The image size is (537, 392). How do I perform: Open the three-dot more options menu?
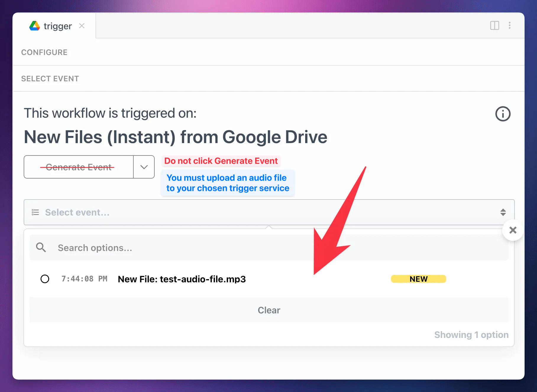509,25
